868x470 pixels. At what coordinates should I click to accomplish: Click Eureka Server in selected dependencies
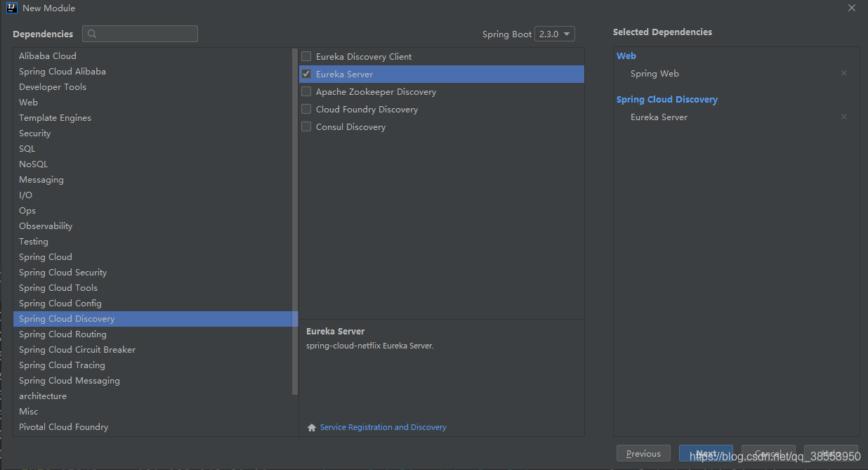tap(659, 117)
